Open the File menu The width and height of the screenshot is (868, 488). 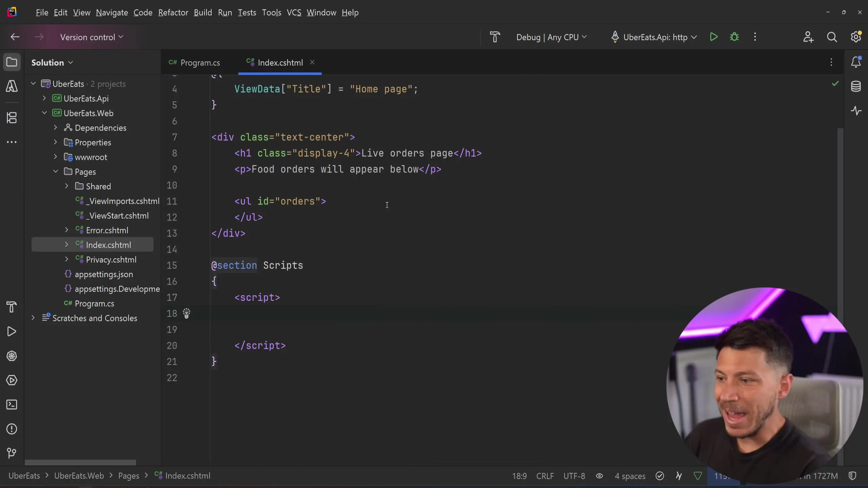42,13
